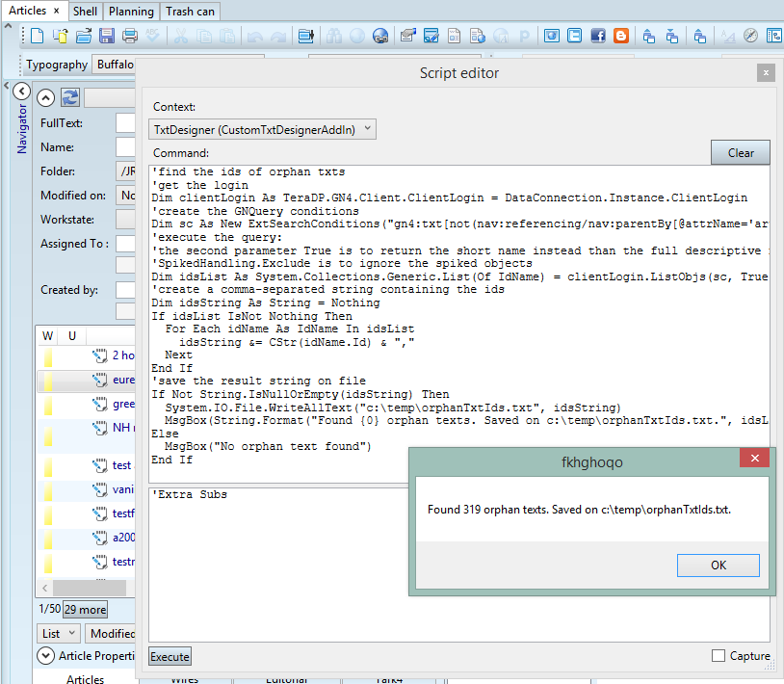784x684 pixels.
Task: Click the Open folder icon
Action: coord(84,36)
